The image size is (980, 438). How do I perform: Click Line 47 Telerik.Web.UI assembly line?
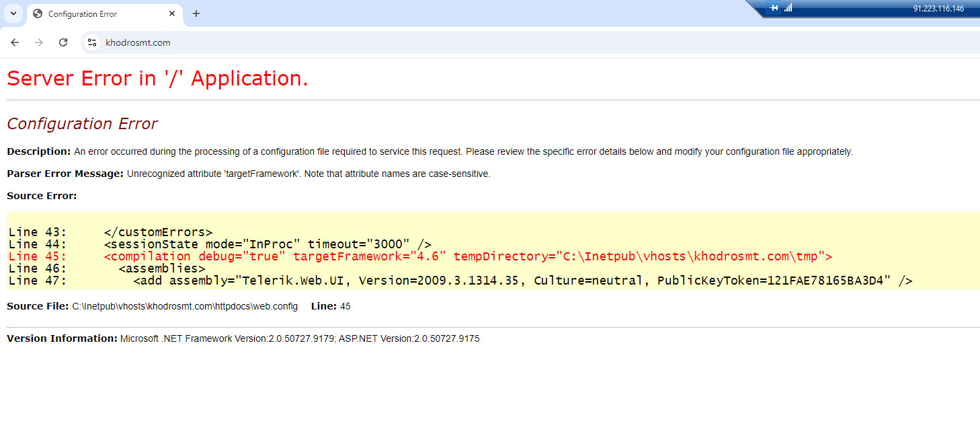[x=522, y=281]
